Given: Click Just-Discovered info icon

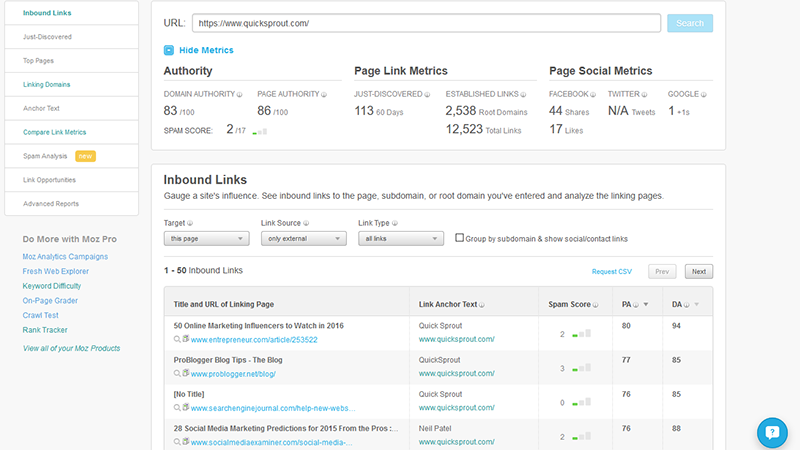Looking at the screenshot, I should [x=427, y=94].
